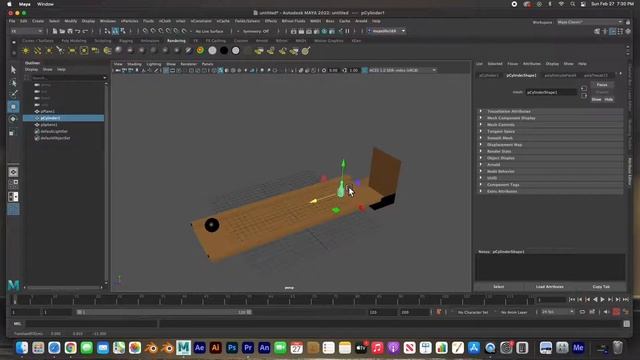
Task: Select the arrow Select tool in the toolbox
Action: [x=13, y=70]
